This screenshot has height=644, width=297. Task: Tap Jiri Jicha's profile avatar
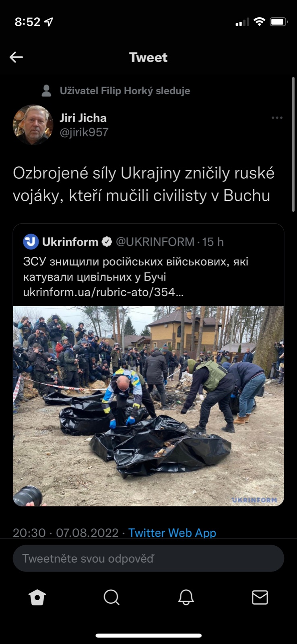33,125
